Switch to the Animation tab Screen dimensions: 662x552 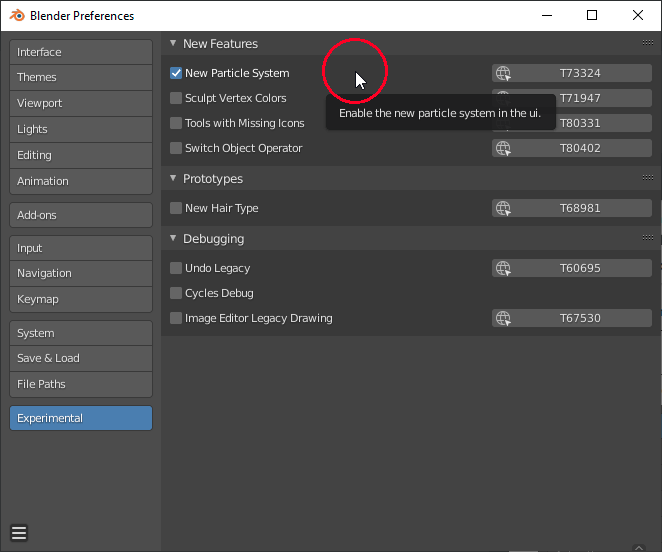pyautogui.click(x=81, y=181)
